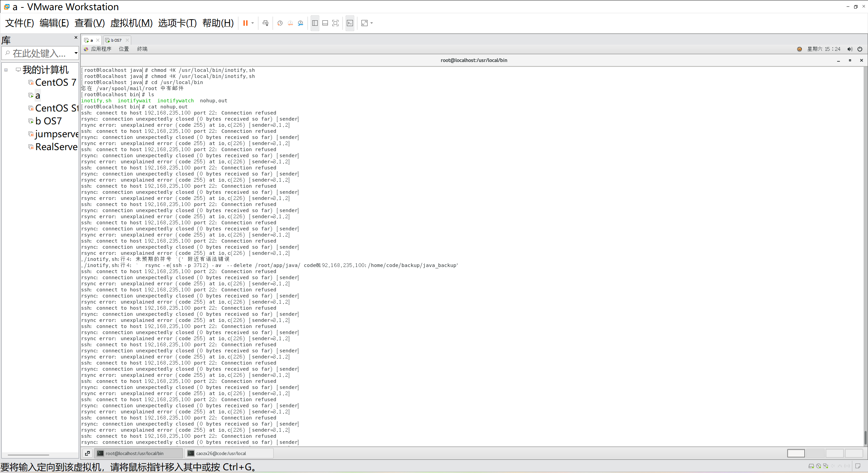Image resolution: width=868 pixels, height=473 pixels.
Task: Collapse the 我的计算机 tree node
Action: pyautogui.click(x=6, y=70)
